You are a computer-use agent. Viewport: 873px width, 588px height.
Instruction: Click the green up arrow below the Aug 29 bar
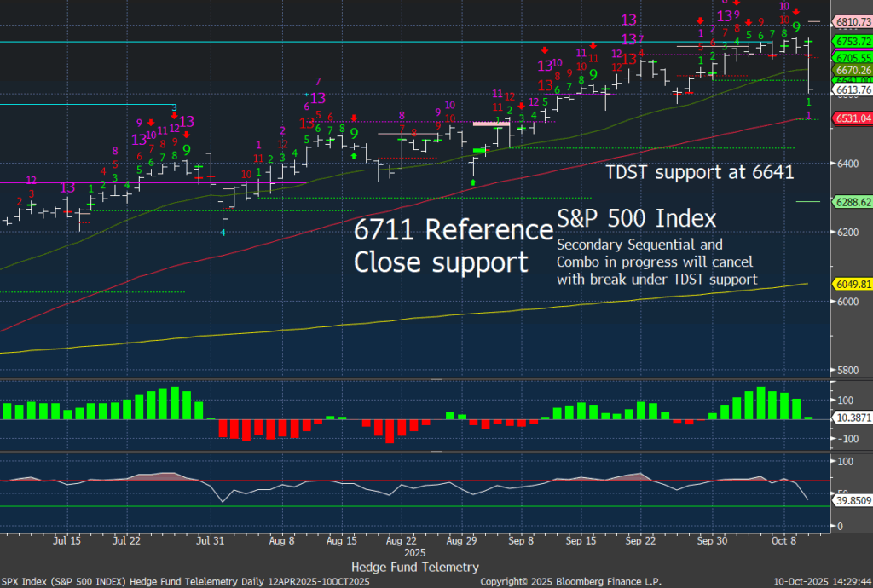coord(472,182)
